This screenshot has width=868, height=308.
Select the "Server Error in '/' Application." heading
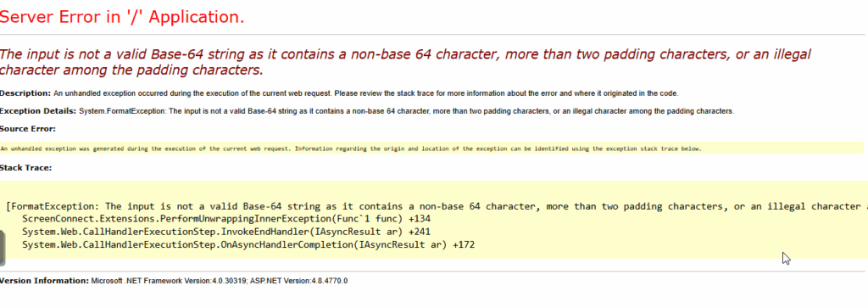[x=122, y=17]
